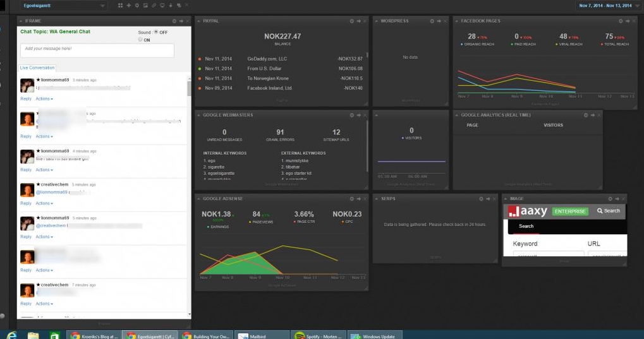Viewport: 644px width, 339px height.
Task: Click the download export icon in top toolbar
Action: (171, 5)
